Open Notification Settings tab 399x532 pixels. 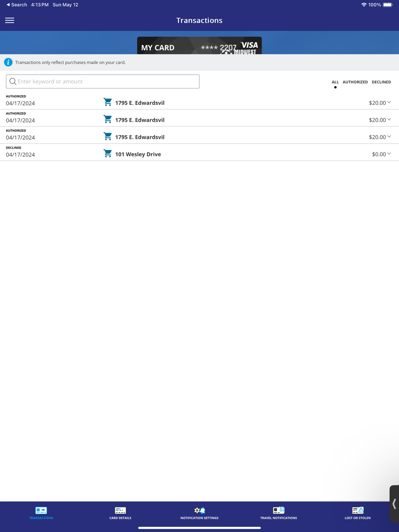pos(199,513)
